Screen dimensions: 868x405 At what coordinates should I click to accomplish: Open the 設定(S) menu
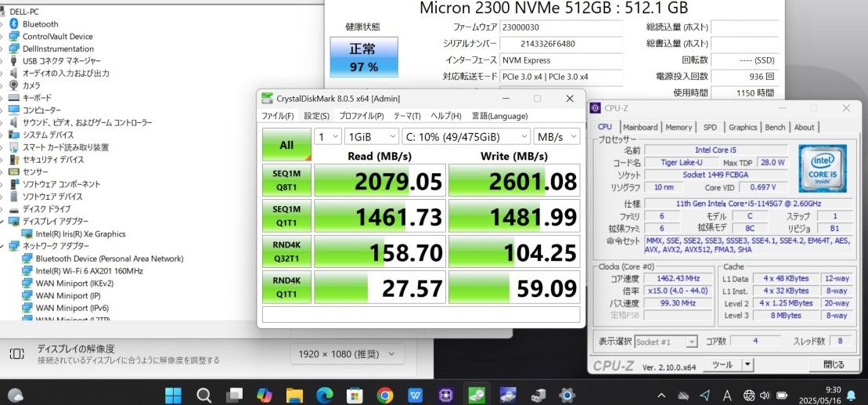317,117
